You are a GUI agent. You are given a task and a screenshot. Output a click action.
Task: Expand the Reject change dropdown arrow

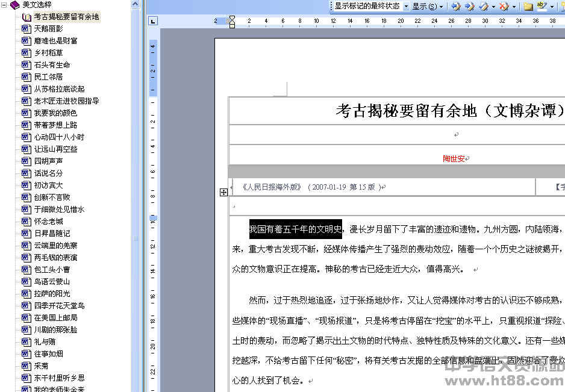point(514,7)
